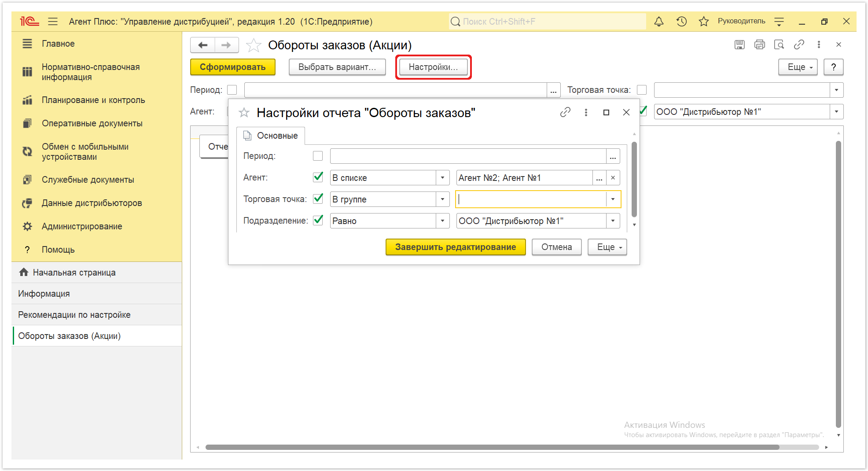Expand ООО Дистрибьютор №1 dropdown in report header
The width and height of the screenshot is (868, 471).
point(836,112)
